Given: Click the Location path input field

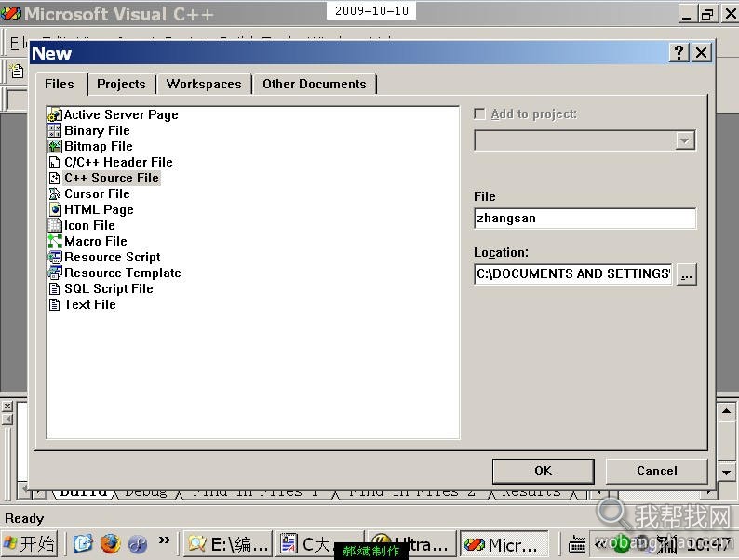Looking at the screenshot, I should pyautogui.click(x=573, y=274).
